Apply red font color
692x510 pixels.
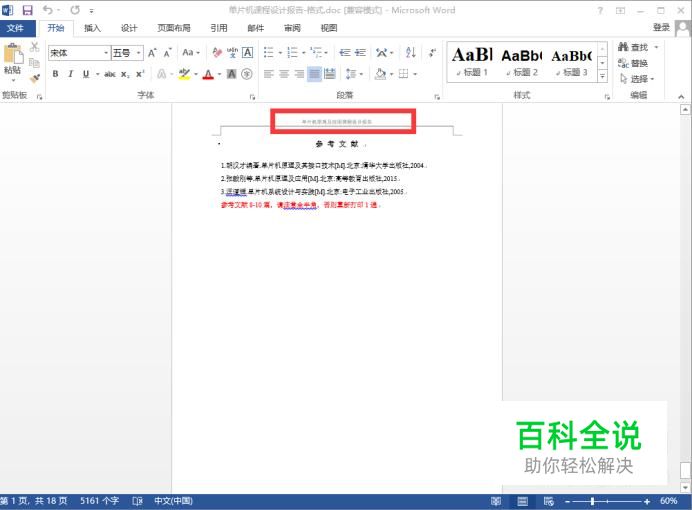click(x=208, y=74)
